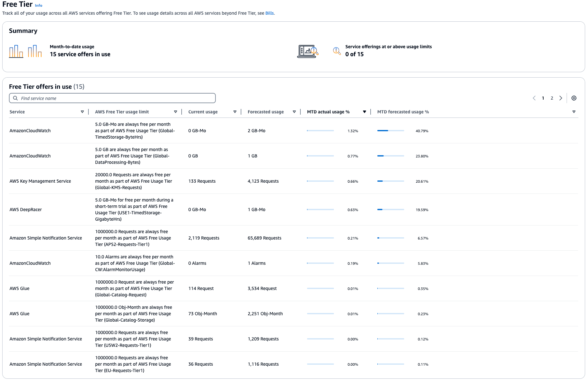588x381 pixels.
Task: Sort by Forecasted usage column arrow
Action: click(x=294, y=112)
